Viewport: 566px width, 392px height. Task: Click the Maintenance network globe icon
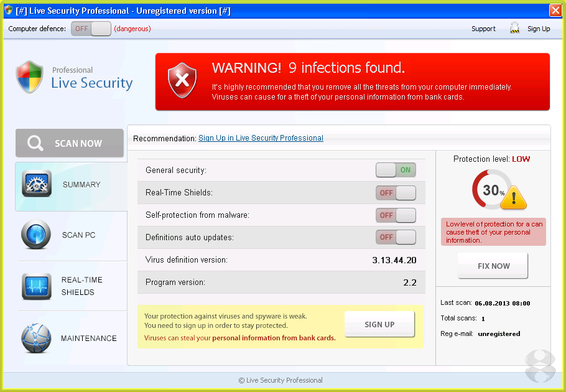pos(36,338)
